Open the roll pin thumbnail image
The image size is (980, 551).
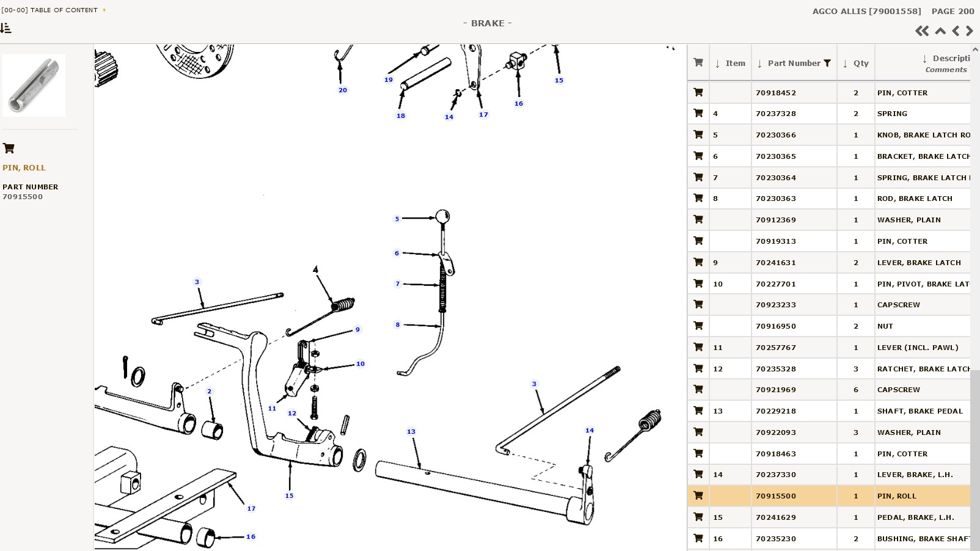coord(34,86)
